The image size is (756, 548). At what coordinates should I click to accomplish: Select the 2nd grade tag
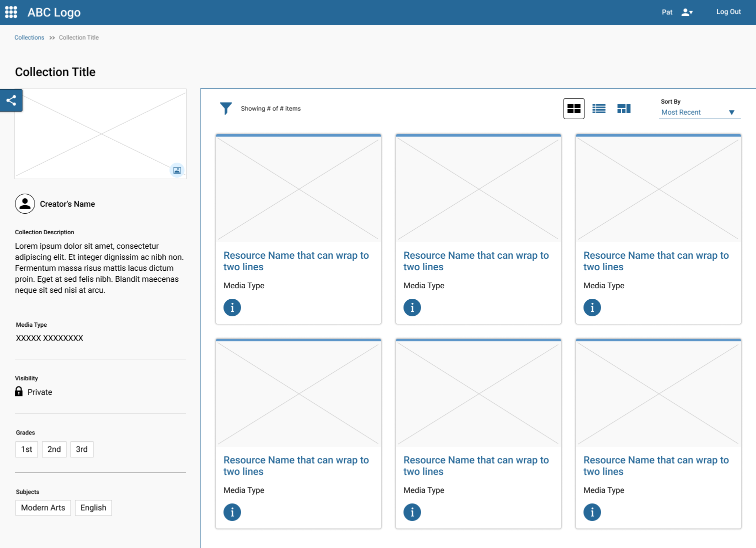click(54, 449)
